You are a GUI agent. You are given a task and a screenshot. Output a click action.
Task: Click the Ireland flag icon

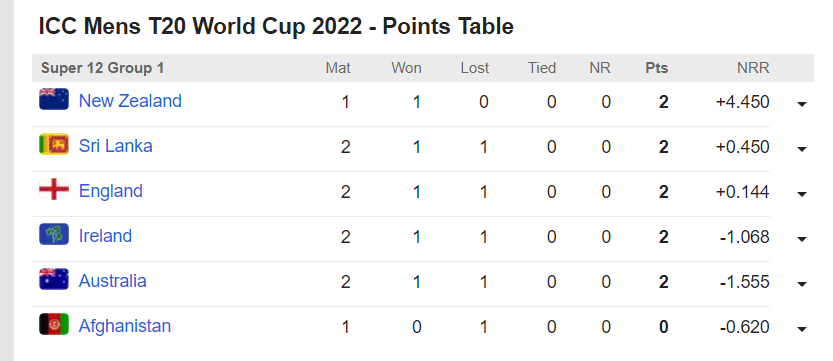pyautogui.click(x=54, y=234)
